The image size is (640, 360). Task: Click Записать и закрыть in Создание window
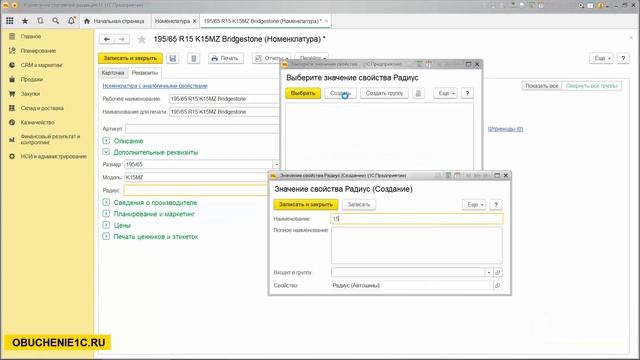point(306,204)
